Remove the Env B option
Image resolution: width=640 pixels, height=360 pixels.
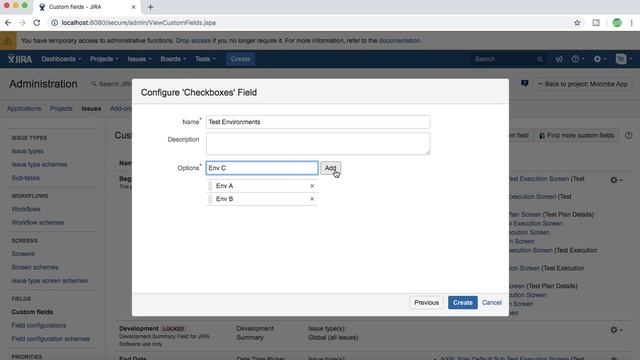pyautogui.click(x=312, y=199)
